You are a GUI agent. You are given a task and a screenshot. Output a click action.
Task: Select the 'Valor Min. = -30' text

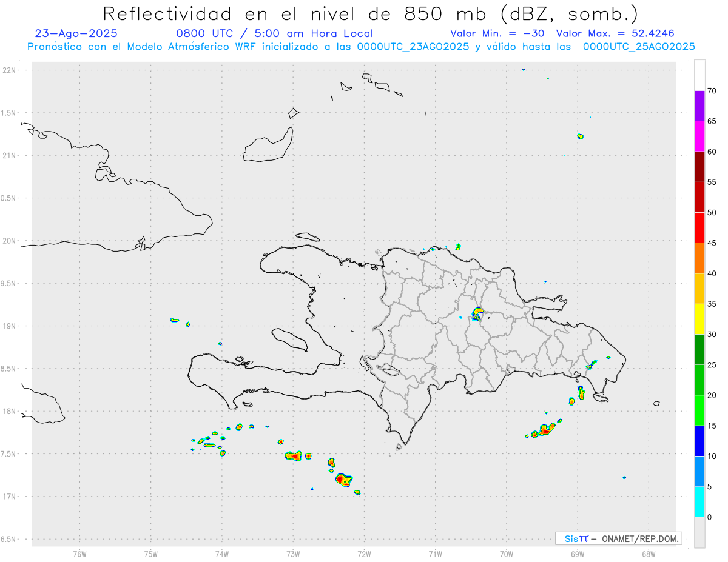[x=497, y=33]
